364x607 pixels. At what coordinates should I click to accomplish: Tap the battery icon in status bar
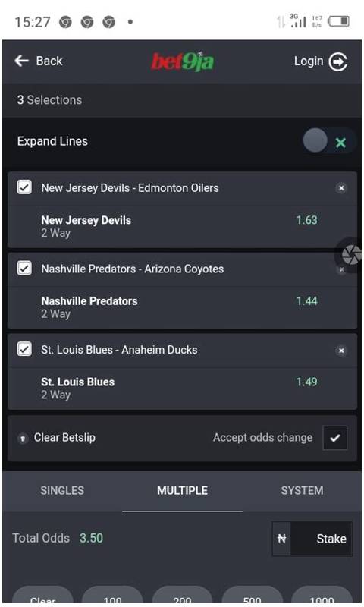click(338, 21)
